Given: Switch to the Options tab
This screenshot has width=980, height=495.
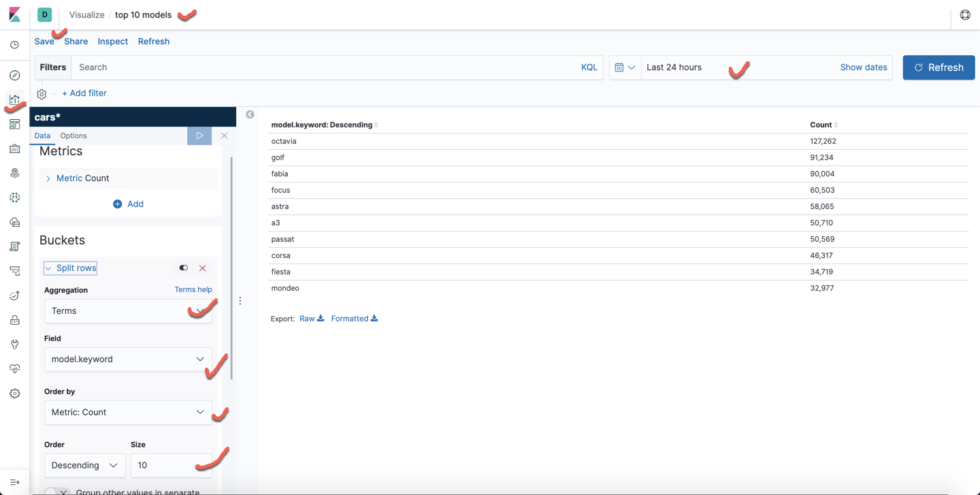Looking at the screenshot, I should click(73, 135).
